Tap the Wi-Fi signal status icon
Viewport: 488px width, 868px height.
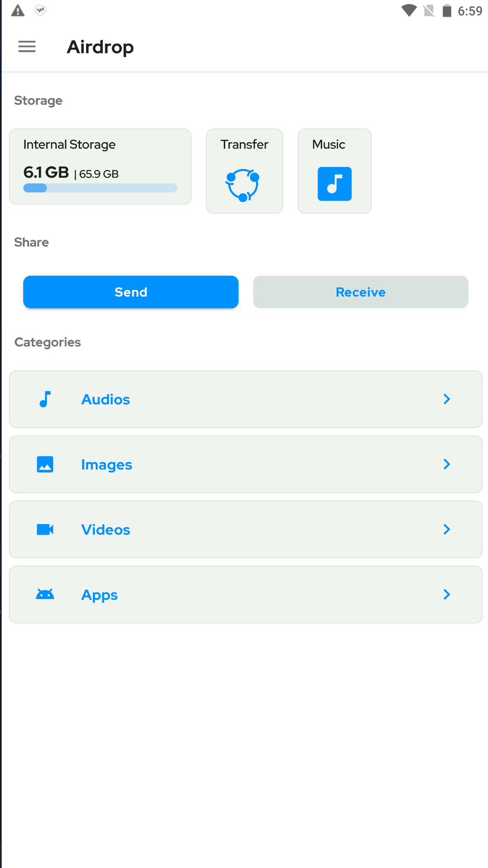click(x=409, y=11)
